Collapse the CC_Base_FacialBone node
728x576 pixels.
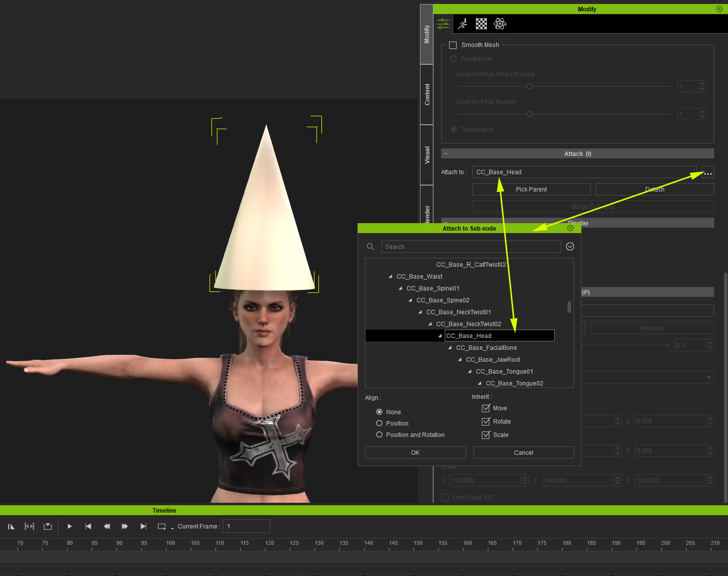[450, 348]
